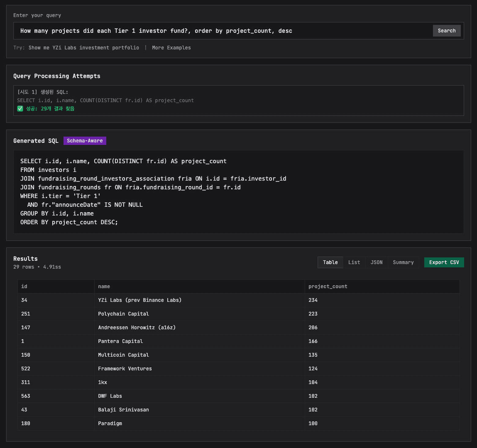Screen dimensions: 477x448
Task: Export results with Export CSV button
Action: (x=444, y=262)
